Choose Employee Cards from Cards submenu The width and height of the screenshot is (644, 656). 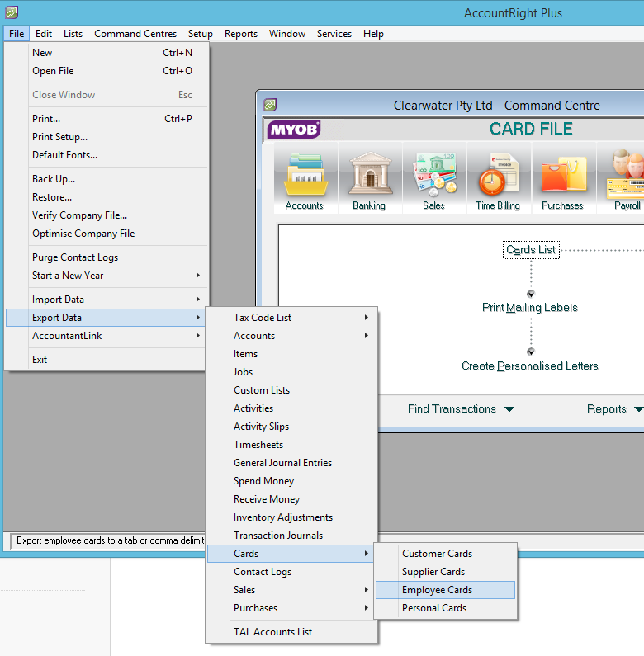coord(446,590)
